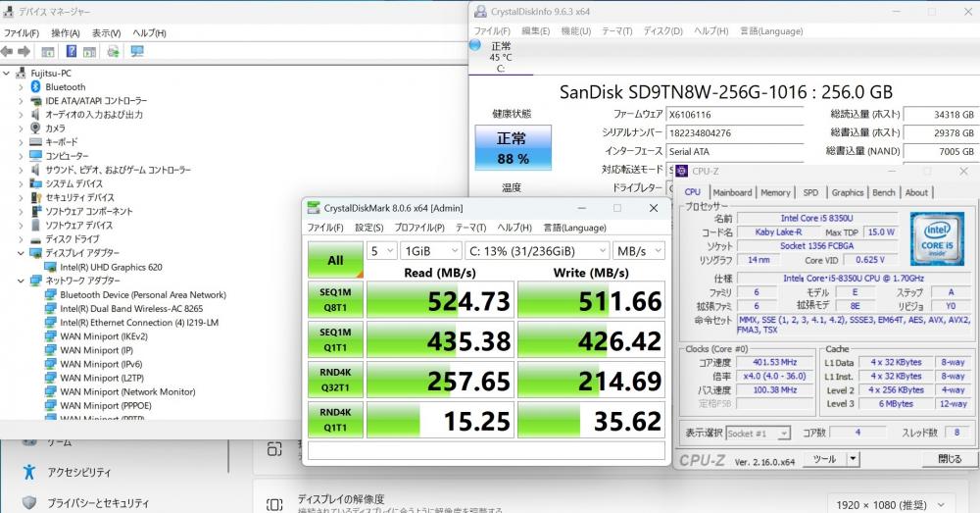Open the drive selection C: 13% dropdown
The width and height of the screenshot is (980, 513).
[x=537, y=251]
